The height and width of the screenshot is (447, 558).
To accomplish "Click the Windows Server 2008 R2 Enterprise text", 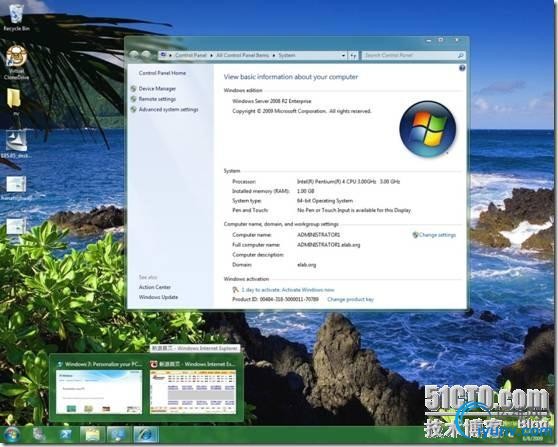I will [x=272, y=101].
